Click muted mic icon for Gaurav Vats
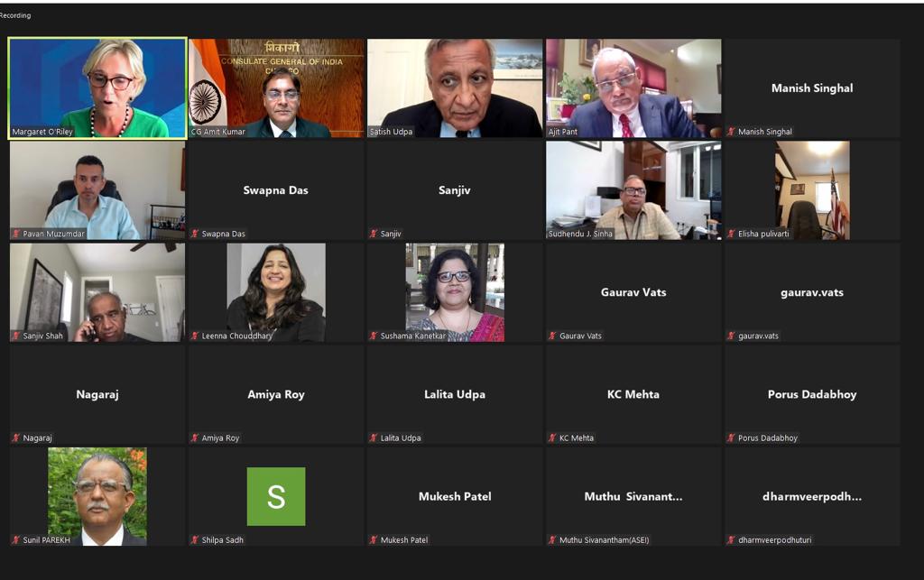Screen dimensions: 924x580 pos(552,336)
